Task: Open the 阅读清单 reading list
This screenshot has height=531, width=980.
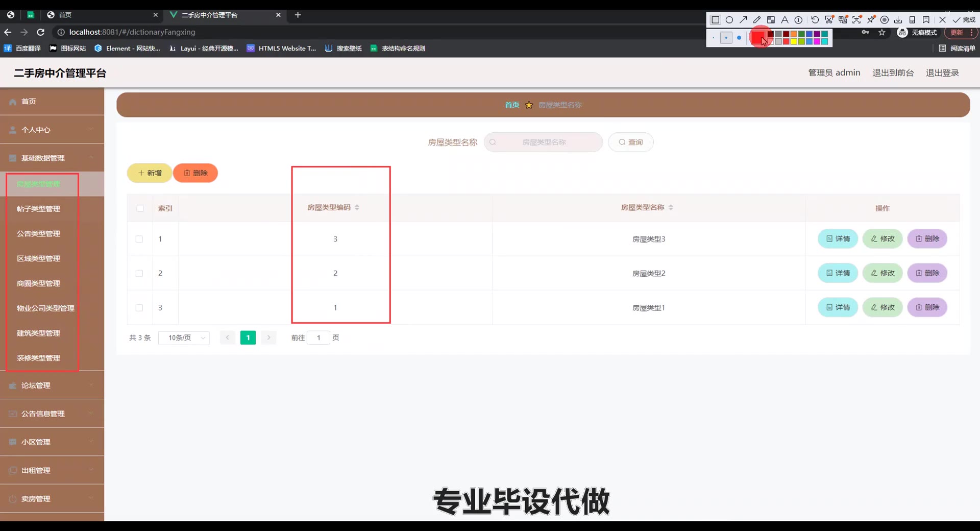Action: point(957,49)
